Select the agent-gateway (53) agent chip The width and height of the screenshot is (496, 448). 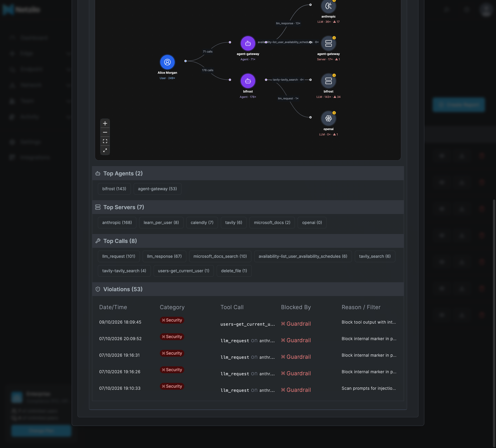pyautogui.click(x=157, y=189)
